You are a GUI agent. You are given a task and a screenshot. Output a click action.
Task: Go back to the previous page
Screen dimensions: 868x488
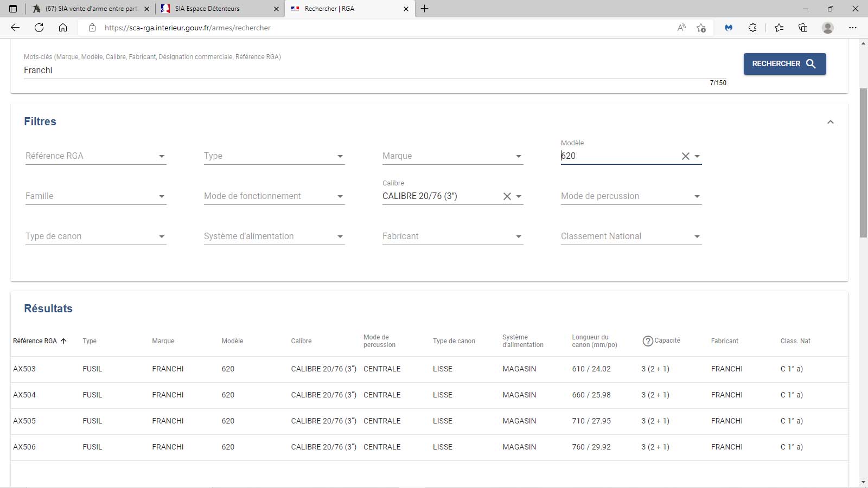[15, 28]
